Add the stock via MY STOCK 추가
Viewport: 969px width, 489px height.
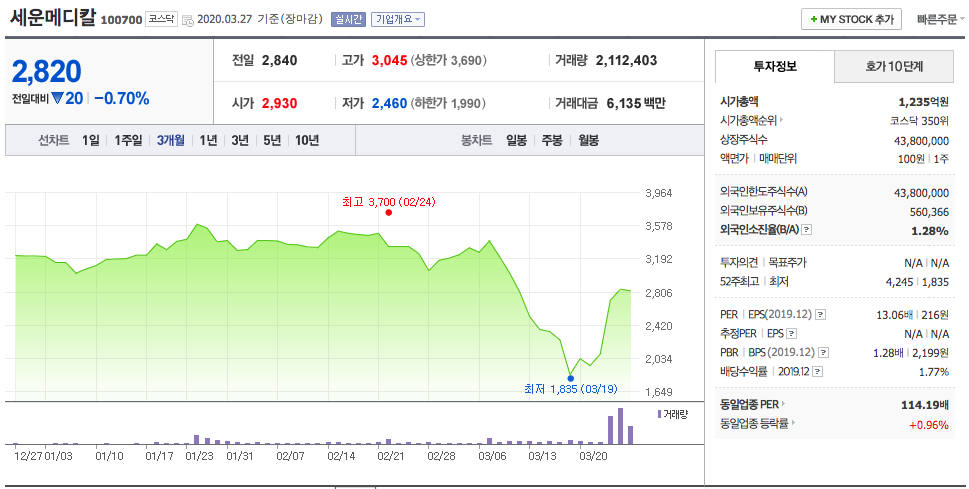tap(852, 19)
